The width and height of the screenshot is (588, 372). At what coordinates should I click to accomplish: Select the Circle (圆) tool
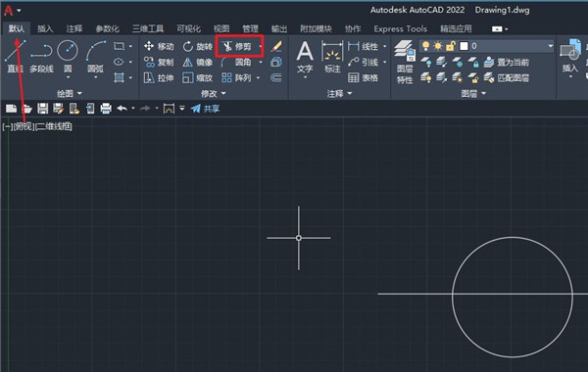pyautogui.click(x=68, y=56)
